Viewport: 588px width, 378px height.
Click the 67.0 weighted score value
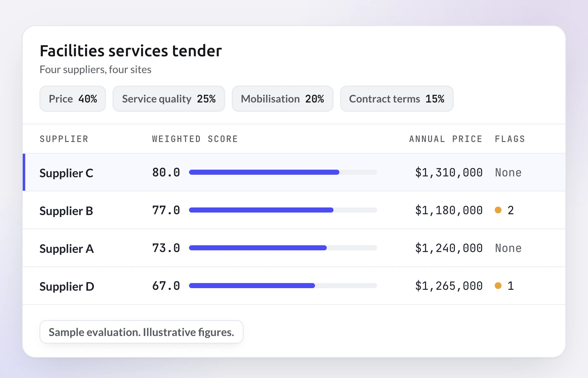click(166, 286)
